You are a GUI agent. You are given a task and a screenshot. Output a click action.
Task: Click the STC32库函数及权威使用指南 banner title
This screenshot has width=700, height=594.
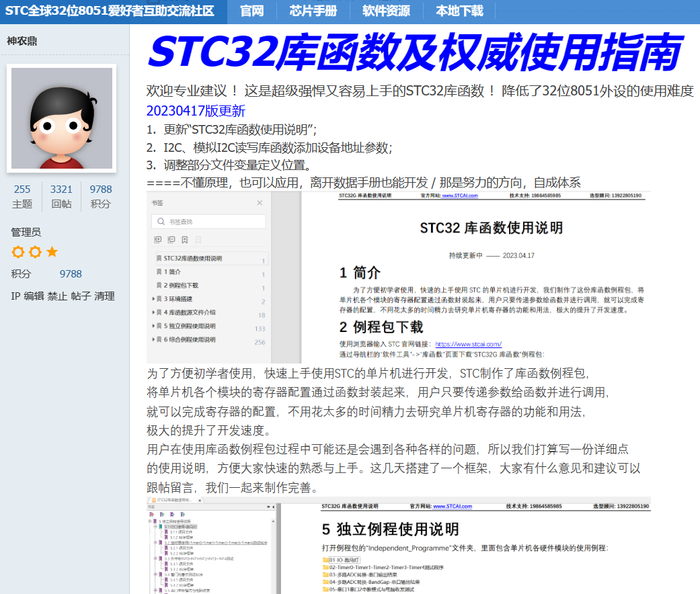point(415,51)
